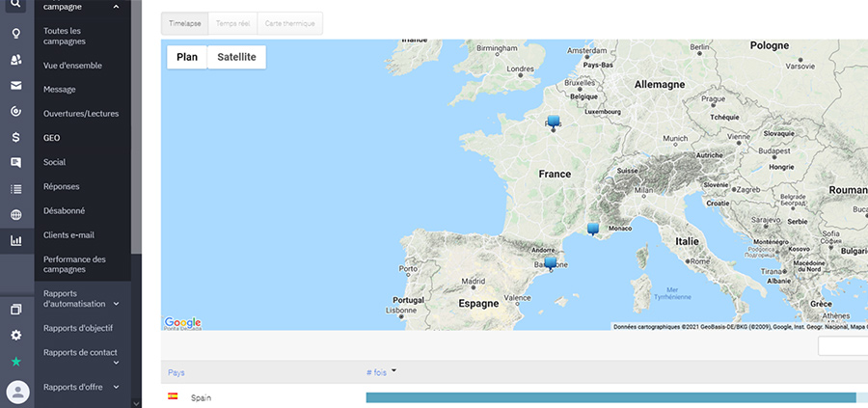Open the automations circular target icon
The image size is (868, 408).
[16, 112]
